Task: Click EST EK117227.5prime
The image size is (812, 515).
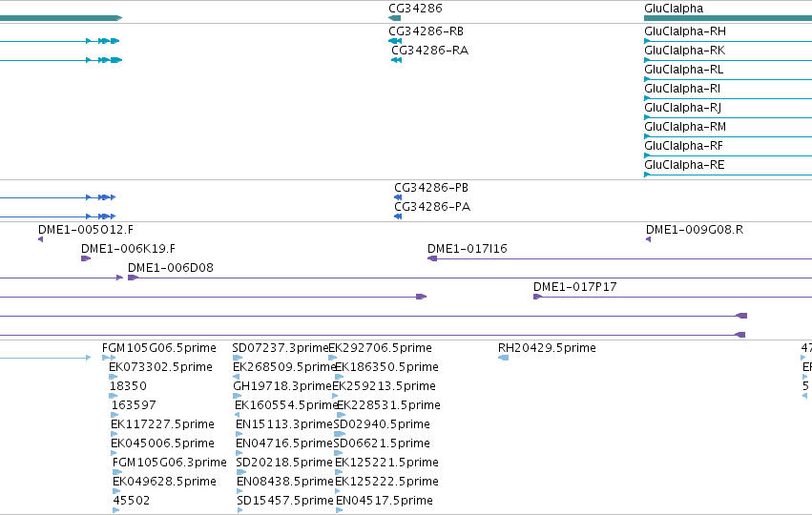Action: (162, 424)
